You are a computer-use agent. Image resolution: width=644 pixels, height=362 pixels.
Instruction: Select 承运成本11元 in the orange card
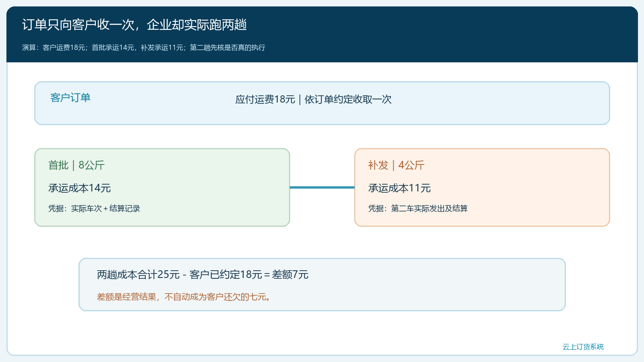coord(400,188)
